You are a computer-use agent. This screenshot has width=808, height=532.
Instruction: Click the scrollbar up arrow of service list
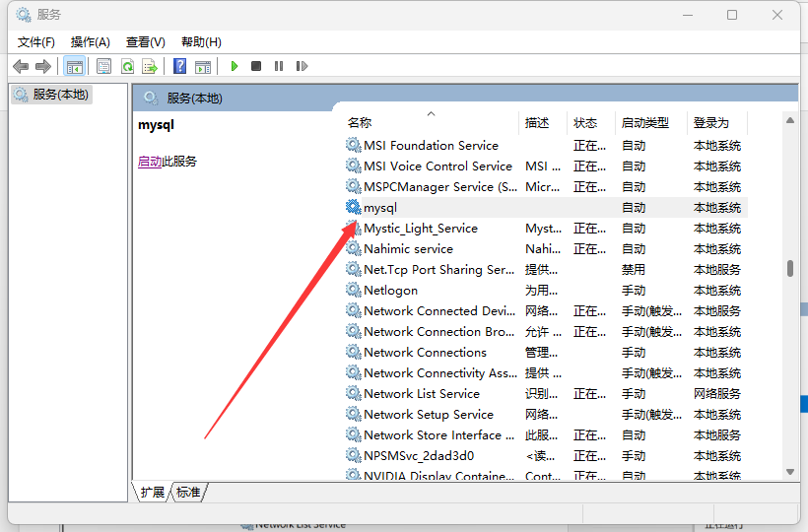(x=790, y=120)
